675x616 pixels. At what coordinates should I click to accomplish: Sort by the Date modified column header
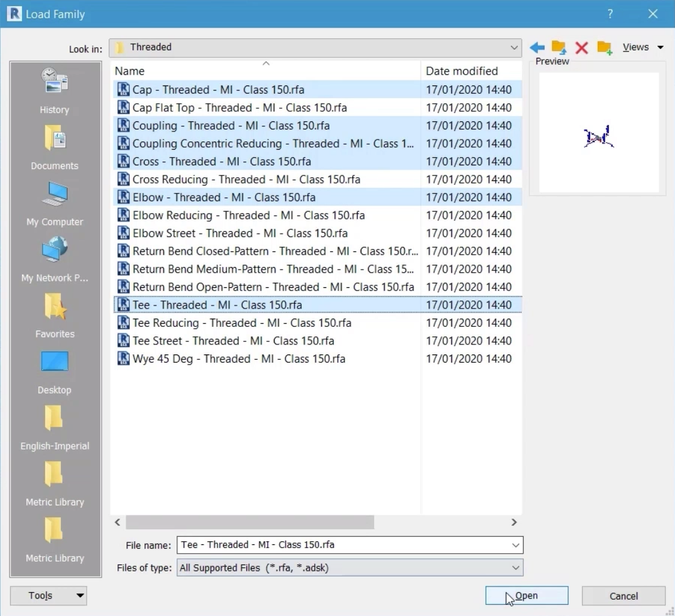click(x=471, y=71)
